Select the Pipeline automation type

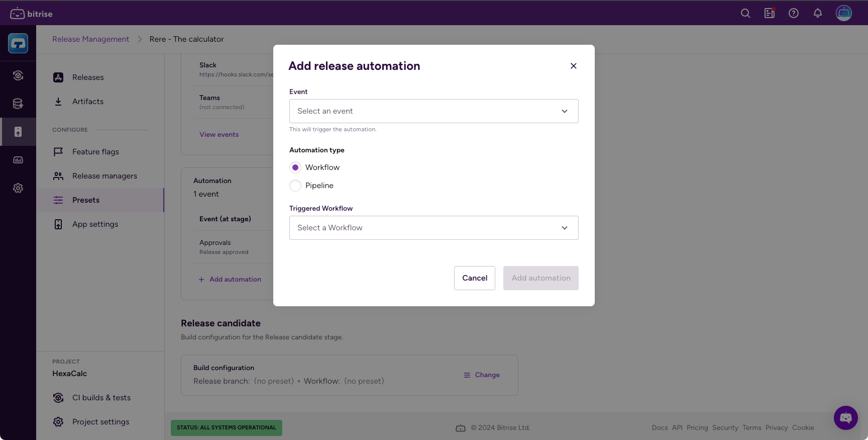pos(295,186)
